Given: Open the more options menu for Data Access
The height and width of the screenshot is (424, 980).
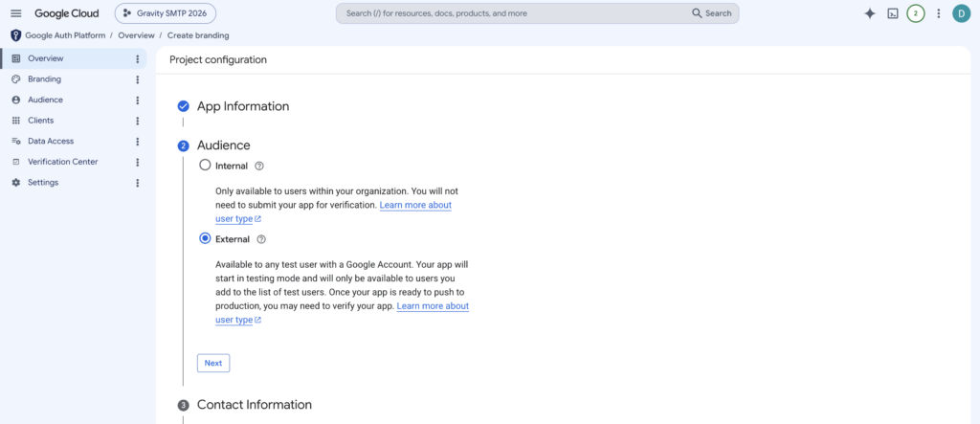Looking at the screenshot, I should (138, 142).
